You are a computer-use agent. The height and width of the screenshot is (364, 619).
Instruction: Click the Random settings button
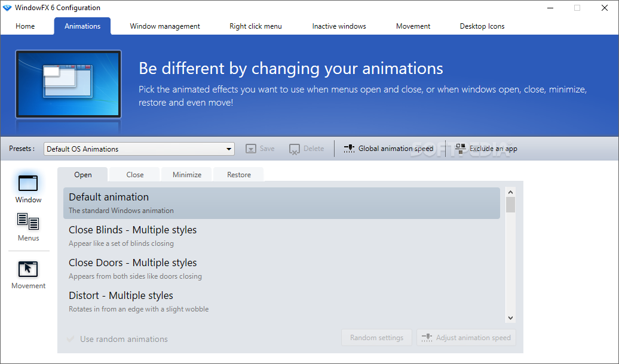pos(376,338)
